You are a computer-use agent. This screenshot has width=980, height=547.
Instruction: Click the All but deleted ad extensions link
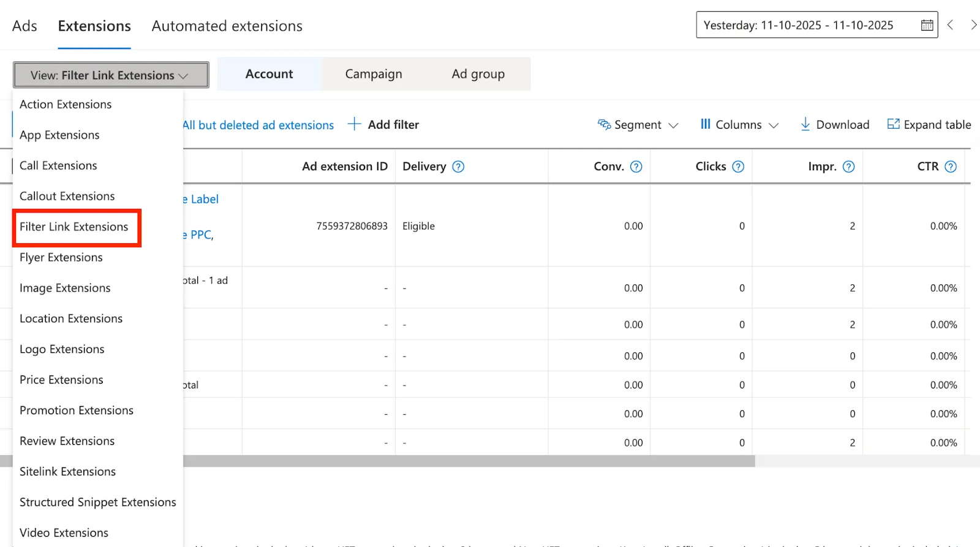pyautogui.click(x=258, y=125)
